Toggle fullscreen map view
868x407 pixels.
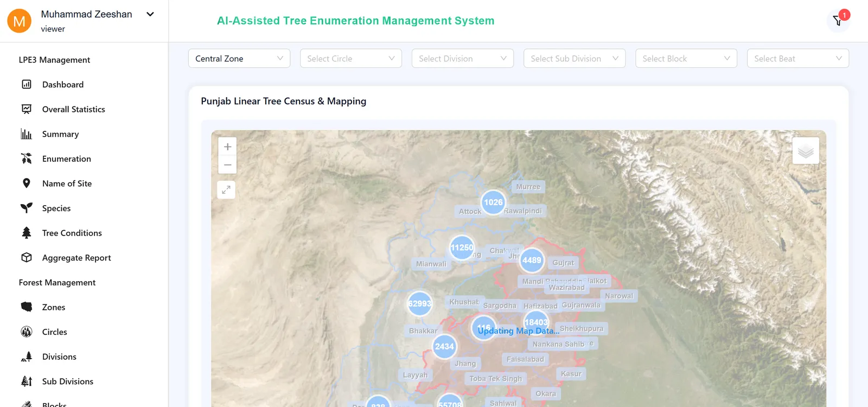[x=226, y=190]
